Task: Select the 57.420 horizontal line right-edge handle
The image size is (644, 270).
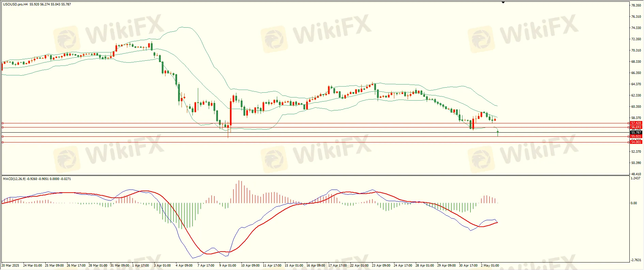Action: [628, 123]
